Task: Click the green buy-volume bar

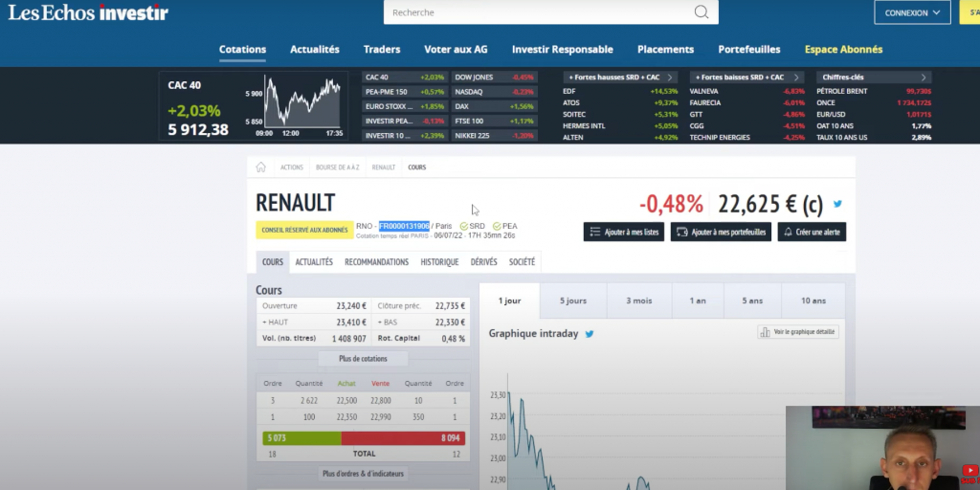Action: tap(301, 438)
